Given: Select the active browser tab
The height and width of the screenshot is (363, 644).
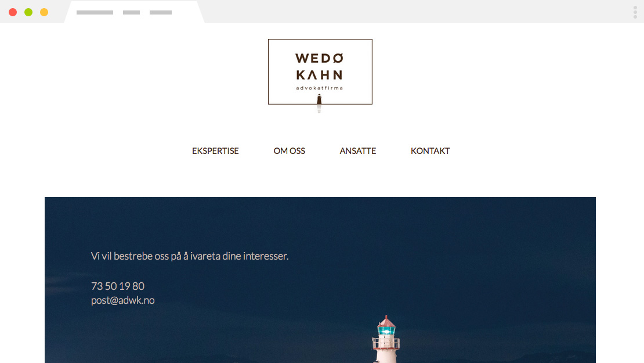Looking at the screenshot, I should [134, 12].
